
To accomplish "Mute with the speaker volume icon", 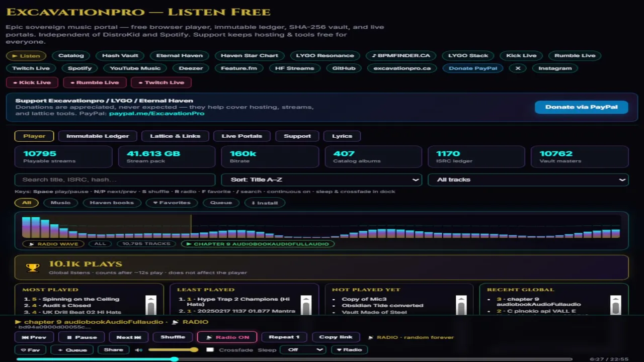I will pyautogui.click(x=139, y=350).
